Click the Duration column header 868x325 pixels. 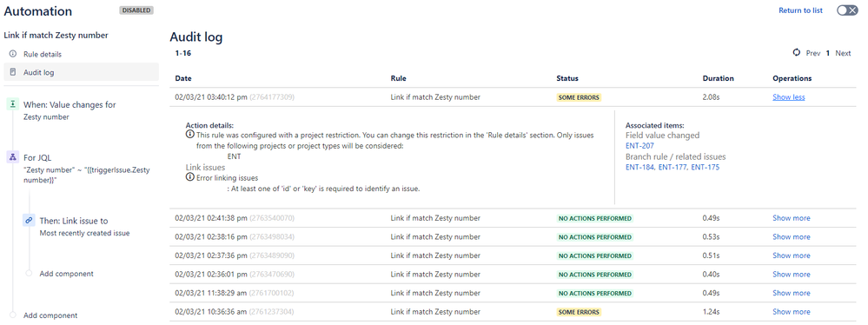(x=718, y=78)
